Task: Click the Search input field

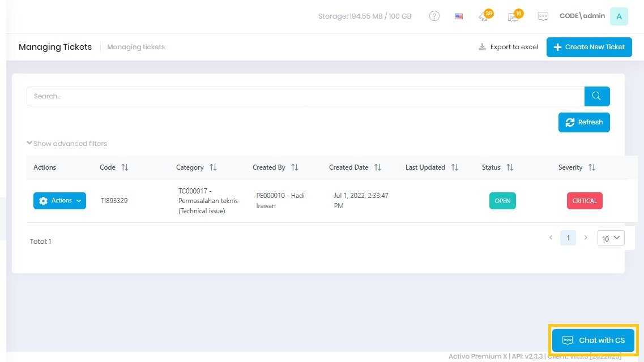Action: [305, 96]
